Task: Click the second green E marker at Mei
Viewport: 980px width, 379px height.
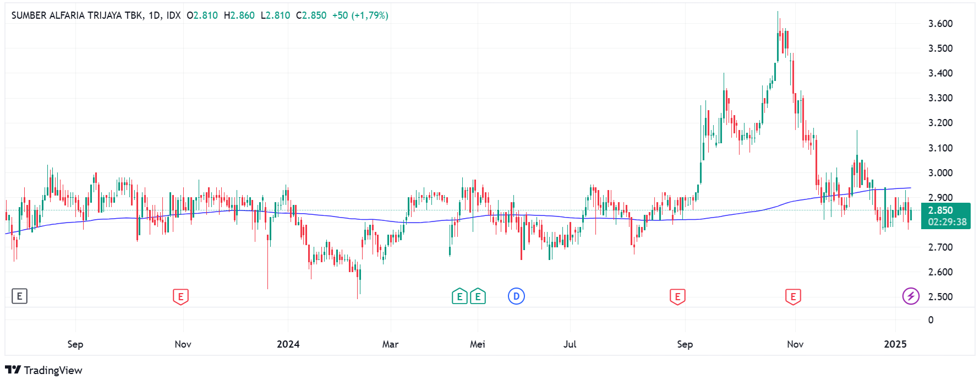Action: point(478,296)
